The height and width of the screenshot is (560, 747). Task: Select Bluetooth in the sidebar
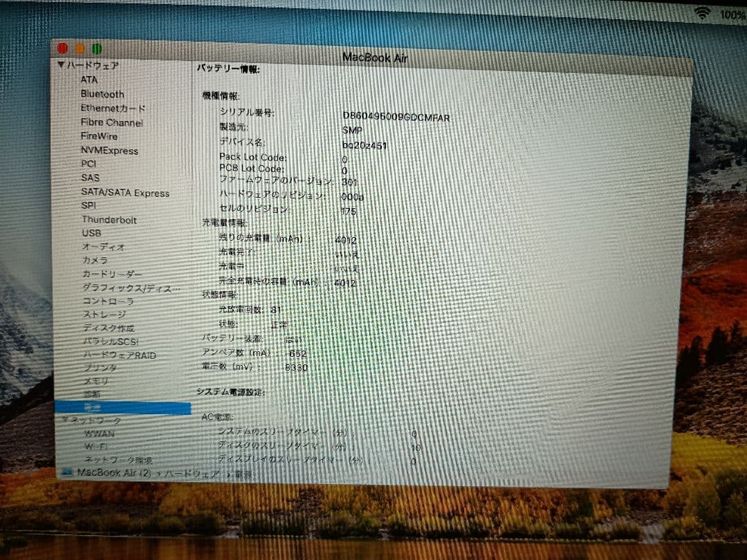(102, 94)
